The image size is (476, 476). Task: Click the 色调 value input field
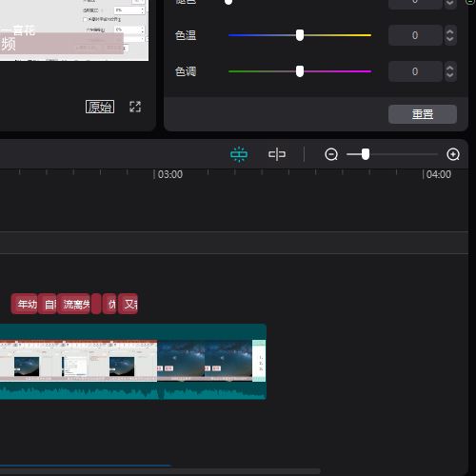click(415, 71)
